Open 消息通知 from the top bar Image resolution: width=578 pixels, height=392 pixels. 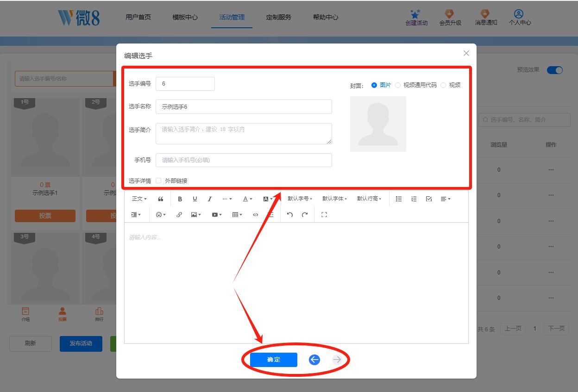(x=486, y=18)
